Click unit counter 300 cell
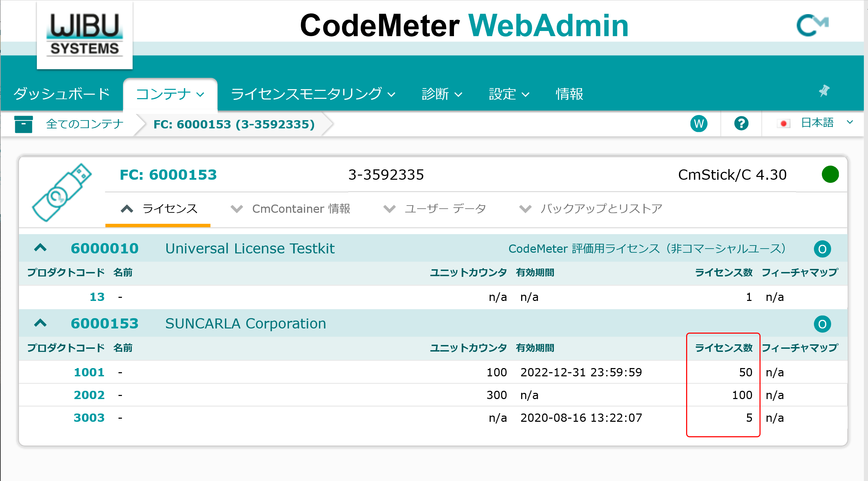The height and width of the screenshot is (481, 868). (x=497, y=395)
